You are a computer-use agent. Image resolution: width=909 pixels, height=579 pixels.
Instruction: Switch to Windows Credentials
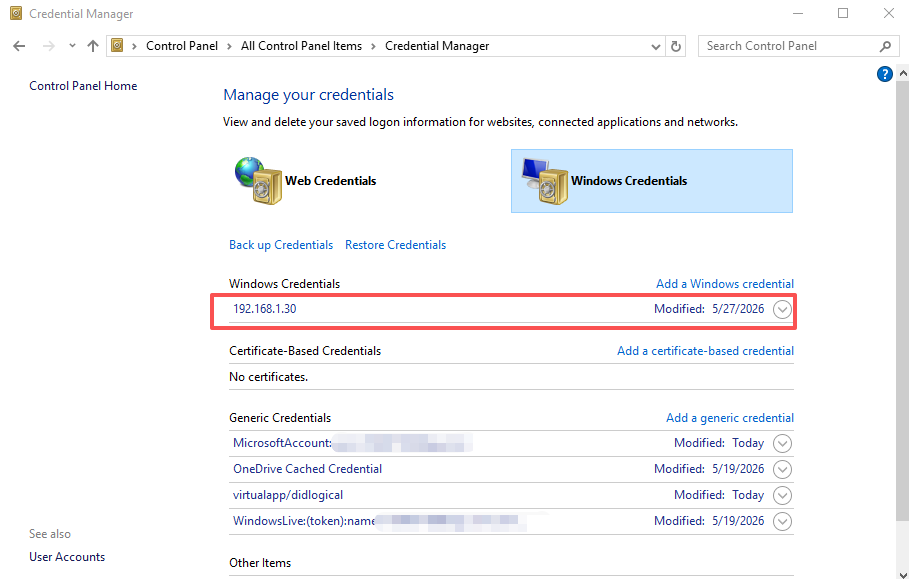(x=652, y=181)
